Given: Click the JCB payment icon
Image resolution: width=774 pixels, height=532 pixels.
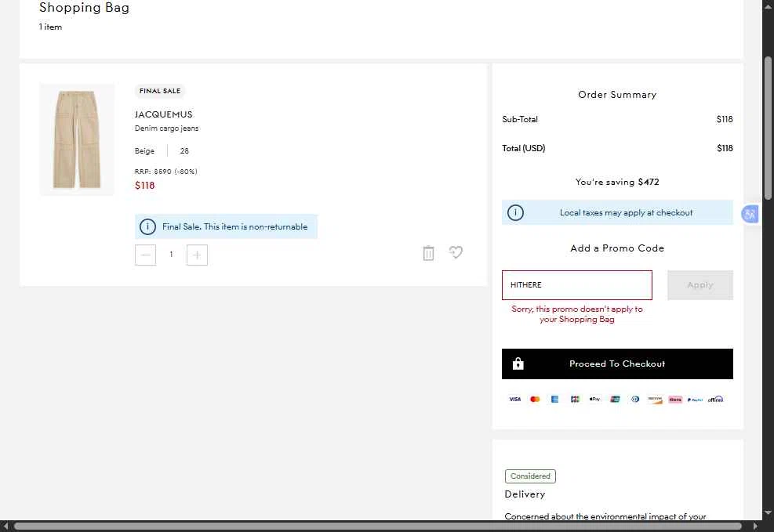Looking at the screenshot, I should click(575, 400).
